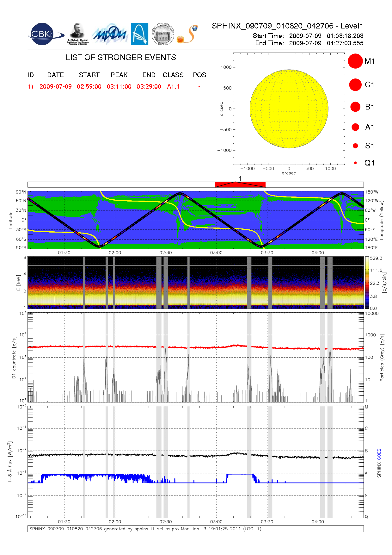This screenshot has width=392, height=555.
Task: Click the yellow solar disk image
Action: pyautogui.click(x=289, y=109)
